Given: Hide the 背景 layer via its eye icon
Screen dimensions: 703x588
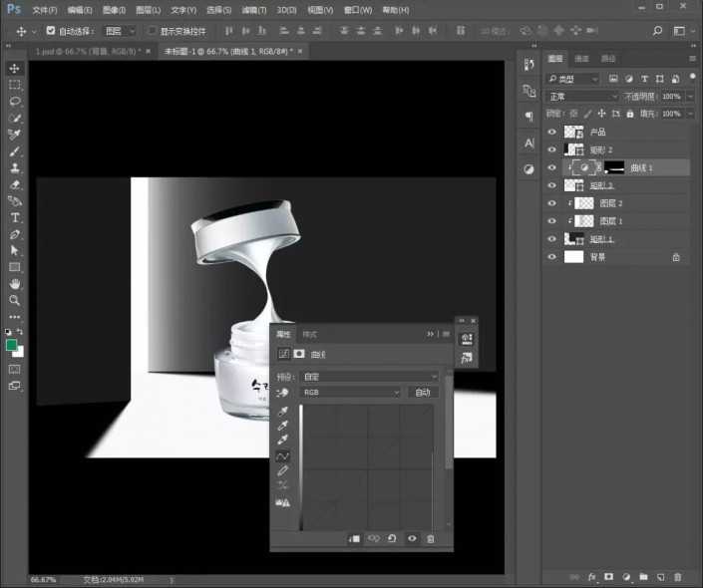Looking at the screenshot, I should pos(552,257).
